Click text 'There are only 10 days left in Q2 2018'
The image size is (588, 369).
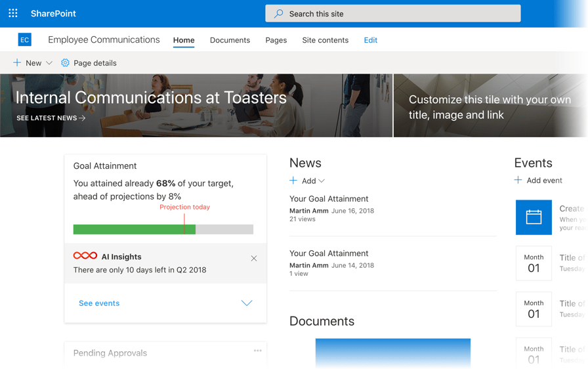140,270
